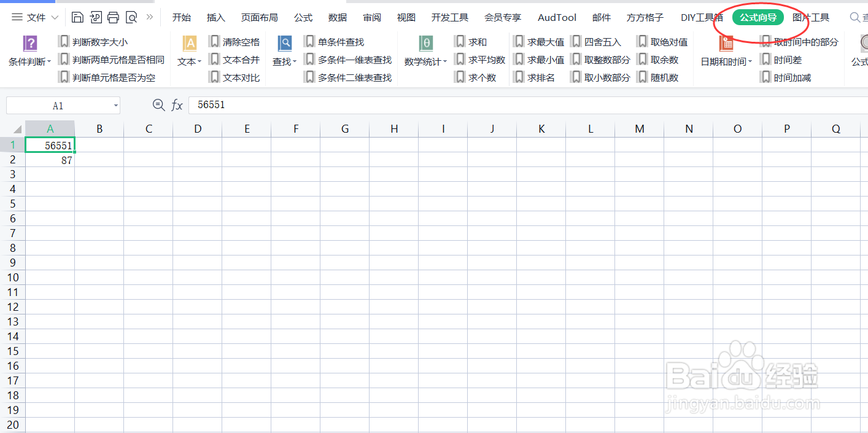Click 单条件查找
This screenshot has width=868, height=433.
click(334, 42)
